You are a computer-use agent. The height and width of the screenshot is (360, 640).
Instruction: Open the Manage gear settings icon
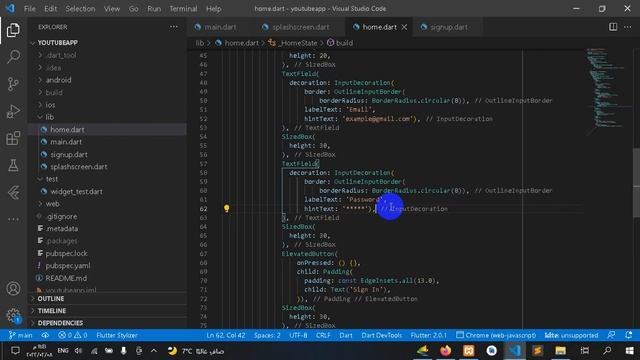coord(13,315)
